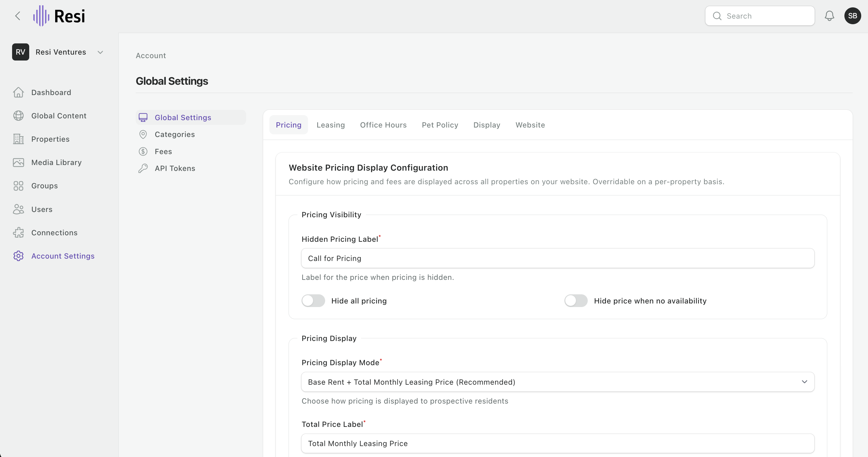Click the Media Library image icon
Image resolution: width=868 pixels, height=457 pixels.
click(19, 162)
